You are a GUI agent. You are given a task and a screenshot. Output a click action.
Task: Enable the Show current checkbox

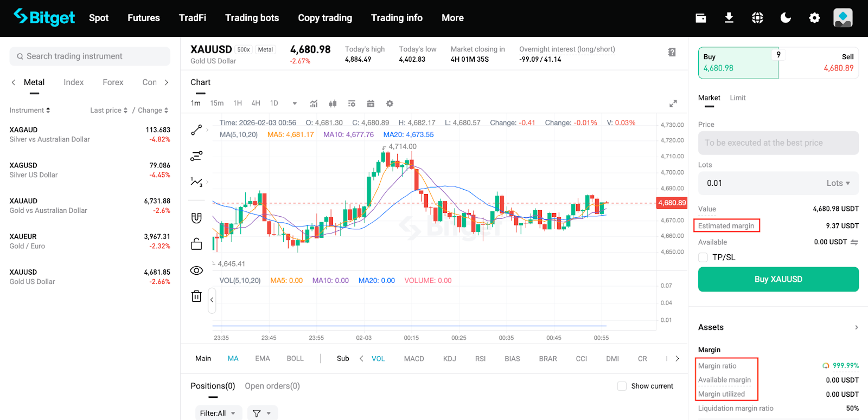point(622,386)
